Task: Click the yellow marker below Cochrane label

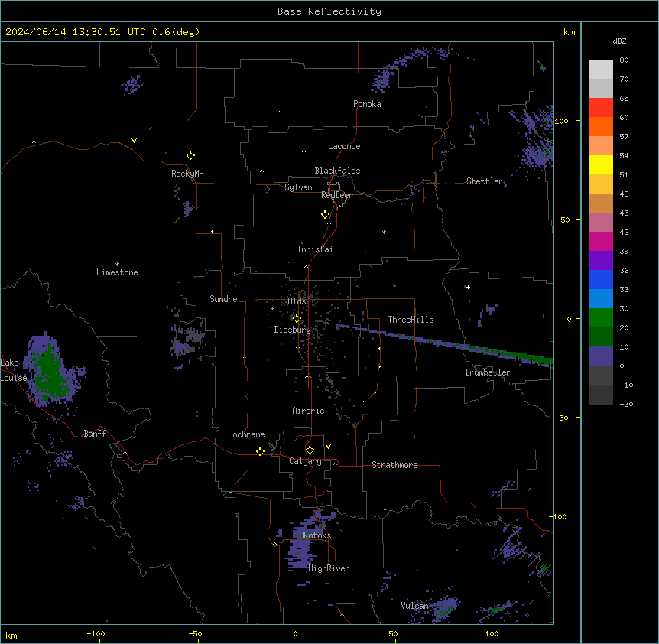Action: pyautogui.click(x=260, y=451)
